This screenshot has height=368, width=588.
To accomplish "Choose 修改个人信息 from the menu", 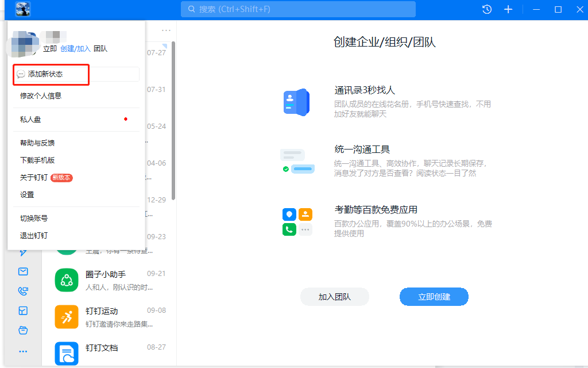I will click(x=41, y=96).
